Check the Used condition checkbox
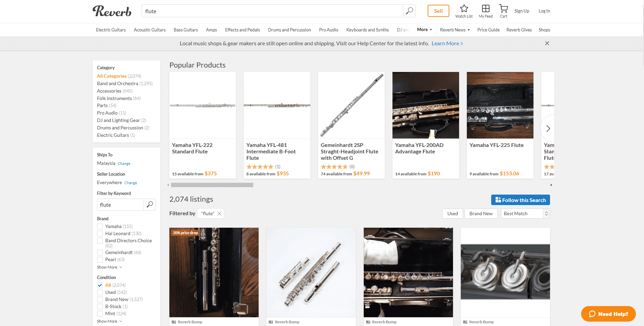Viewport: 644px width, 326px height. point(100,292)
